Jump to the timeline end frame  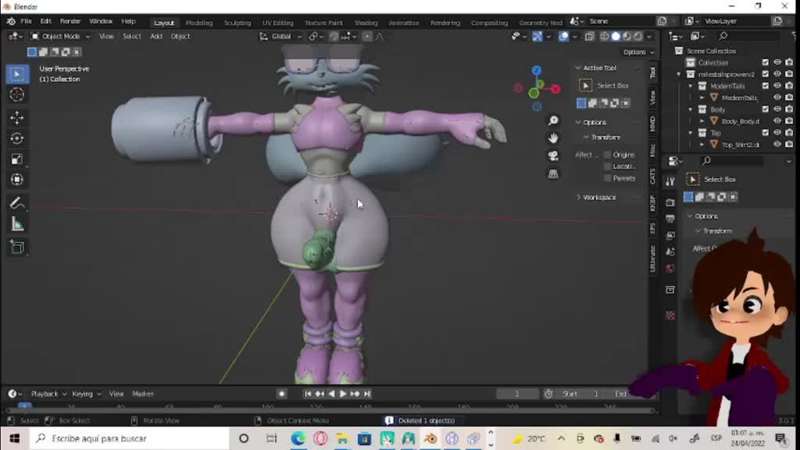[x=367, y=394]
